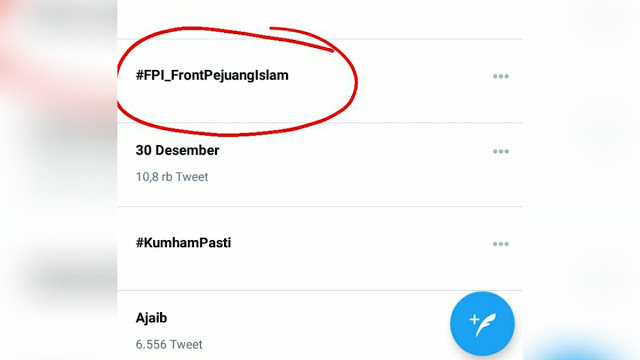Expand options dropdown for 30 Desember trend

point(501,151)
